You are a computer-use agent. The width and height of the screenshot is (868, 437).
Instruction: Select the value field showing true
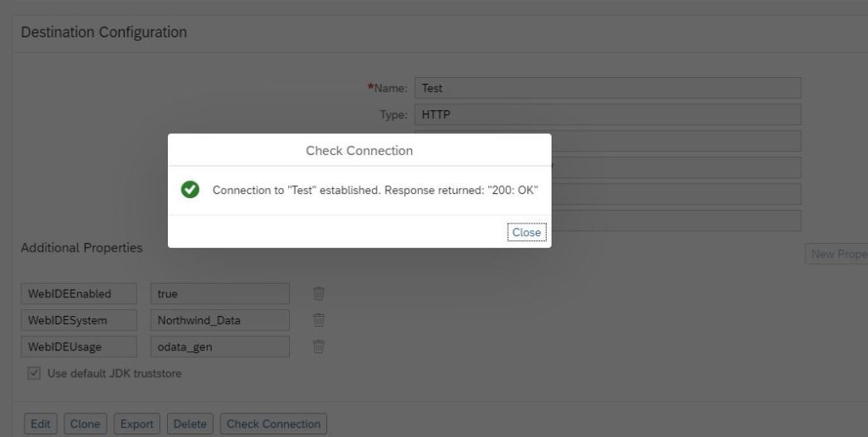[x=220, y=294]
